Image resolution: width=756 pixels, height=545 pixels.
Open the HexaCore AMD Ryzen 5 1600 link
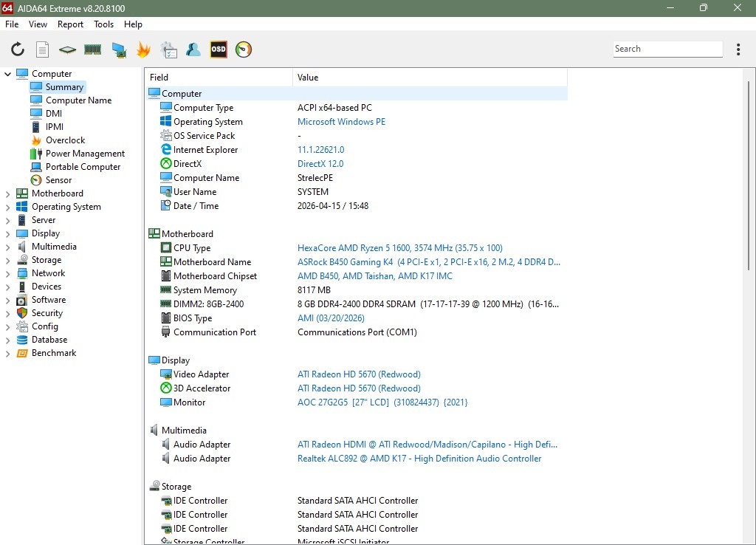[x=399, y=248]
